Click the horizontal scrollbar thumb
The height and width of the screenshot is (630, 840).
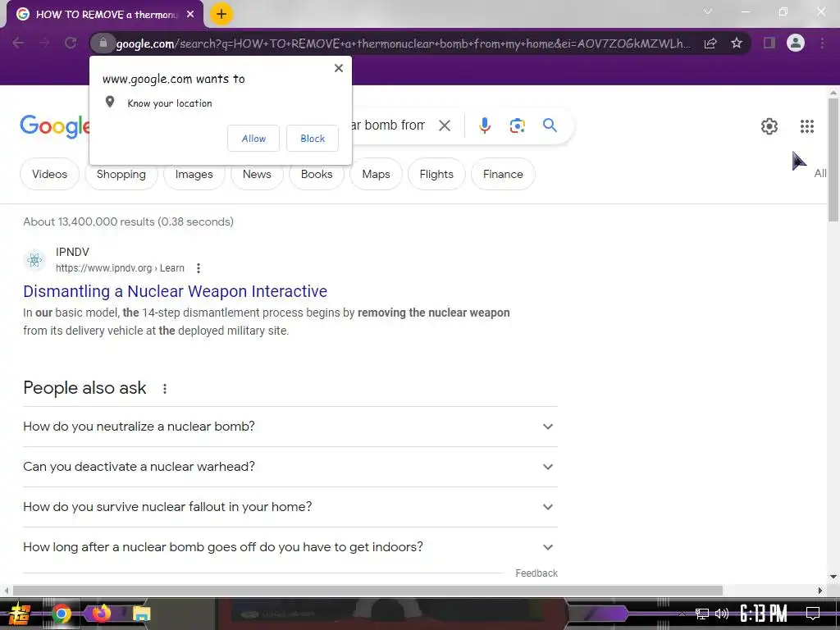[x=367, y=591]
